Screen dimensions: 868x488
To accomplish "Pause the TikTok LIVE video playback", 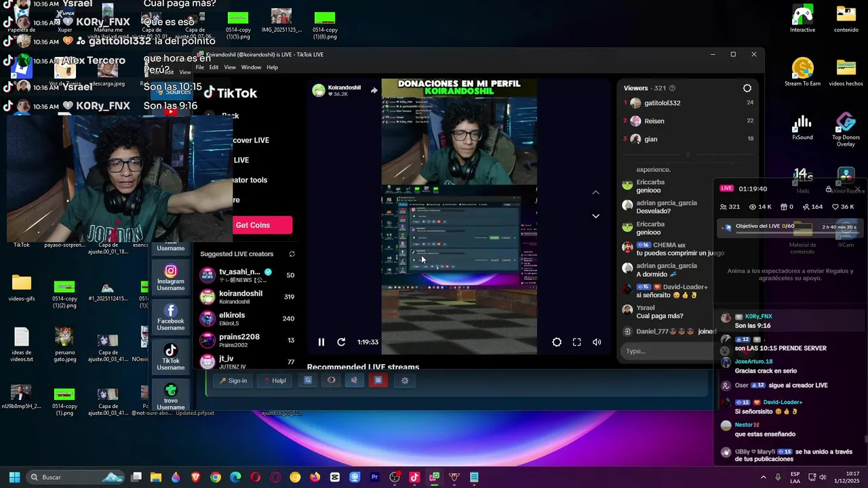I will pos(321,342).
